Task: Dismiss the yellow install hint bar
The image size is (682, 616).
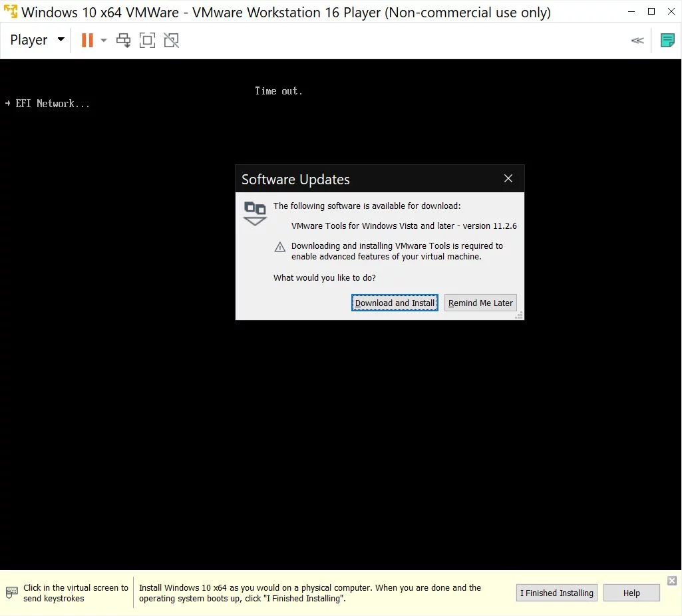Action: (672, 580)
